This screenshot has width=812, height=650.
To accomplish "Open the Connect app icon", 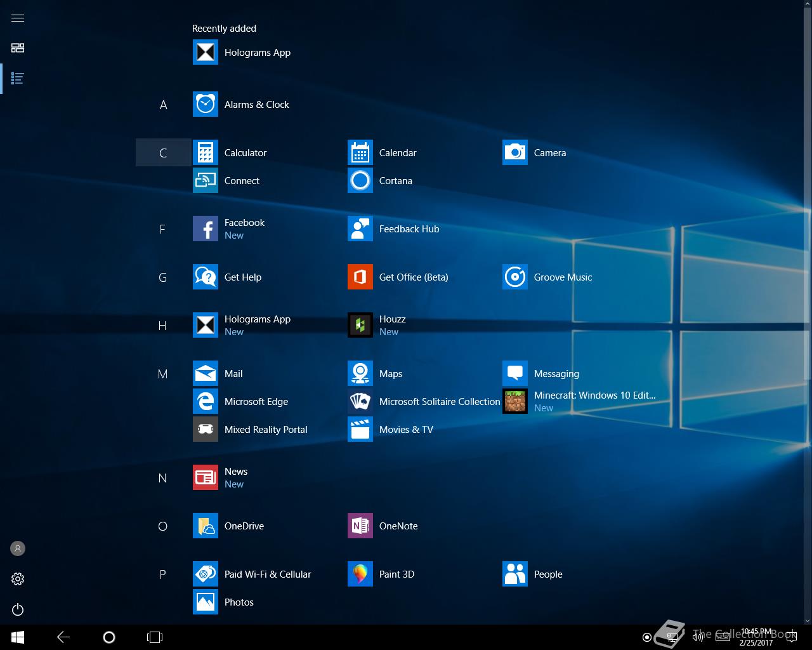I will [206, 180].
